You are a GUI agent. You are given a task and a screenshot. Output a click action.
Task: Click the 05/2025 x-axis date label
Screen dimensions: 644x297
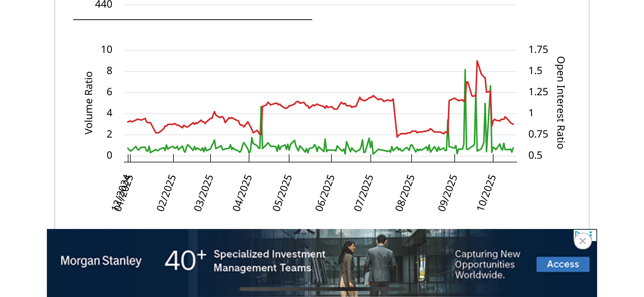coord(282,193)
